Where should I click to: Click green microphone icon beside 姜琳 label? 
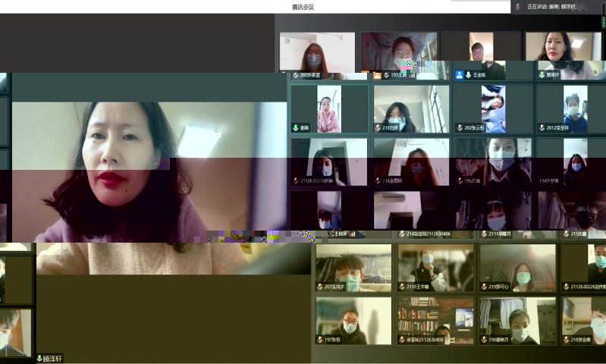pos(296,127)
